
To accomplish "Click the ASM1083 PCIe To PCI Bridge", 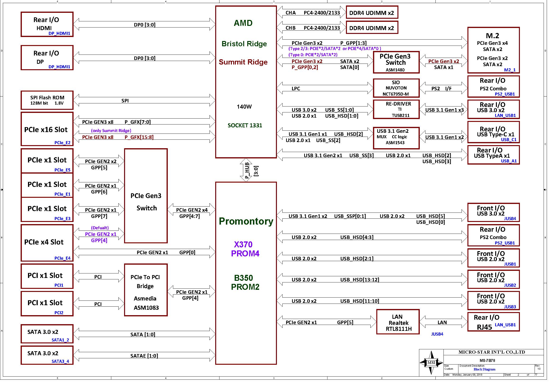I will point(146,290).
